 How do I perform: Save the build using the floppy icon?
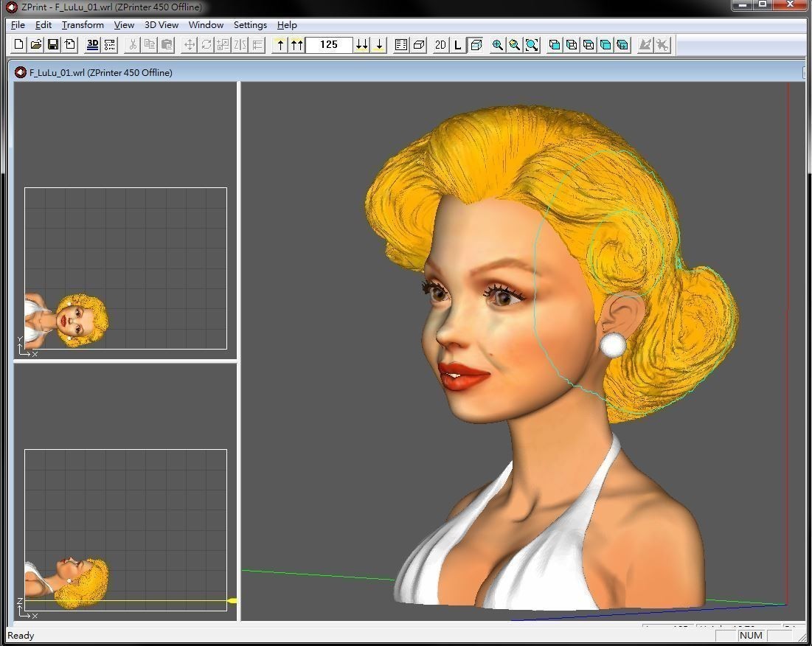[52, 45]
